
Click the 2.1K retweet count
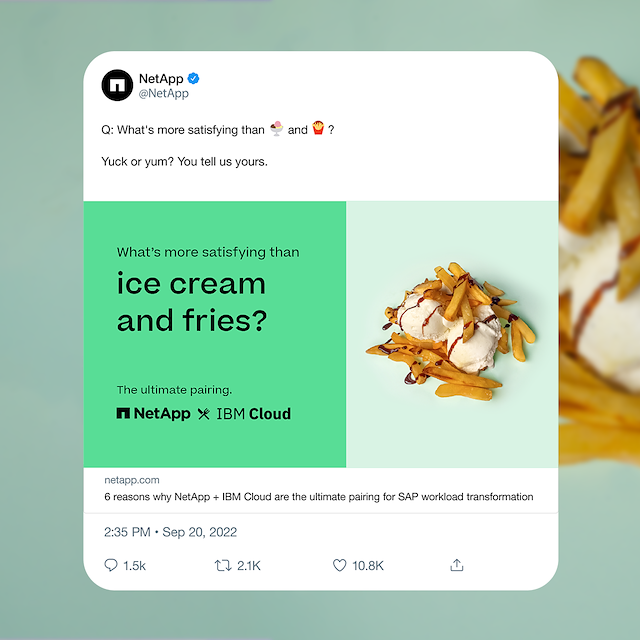click(249, 566)
